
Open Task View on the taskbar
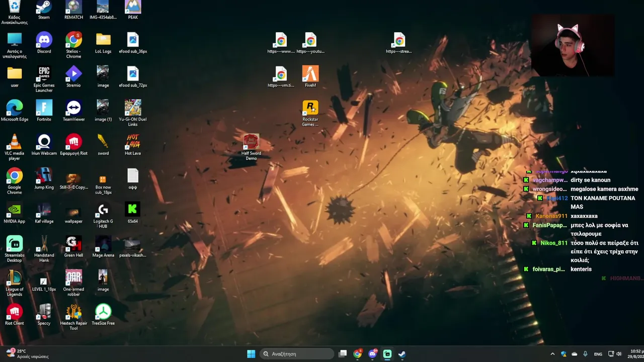coord(343,354)
